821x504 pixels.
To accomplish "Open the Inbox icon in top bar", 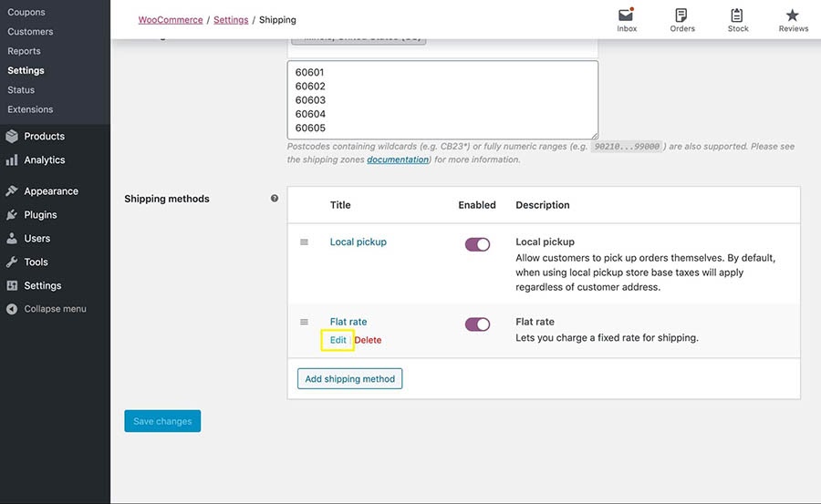I will (626, 15).
